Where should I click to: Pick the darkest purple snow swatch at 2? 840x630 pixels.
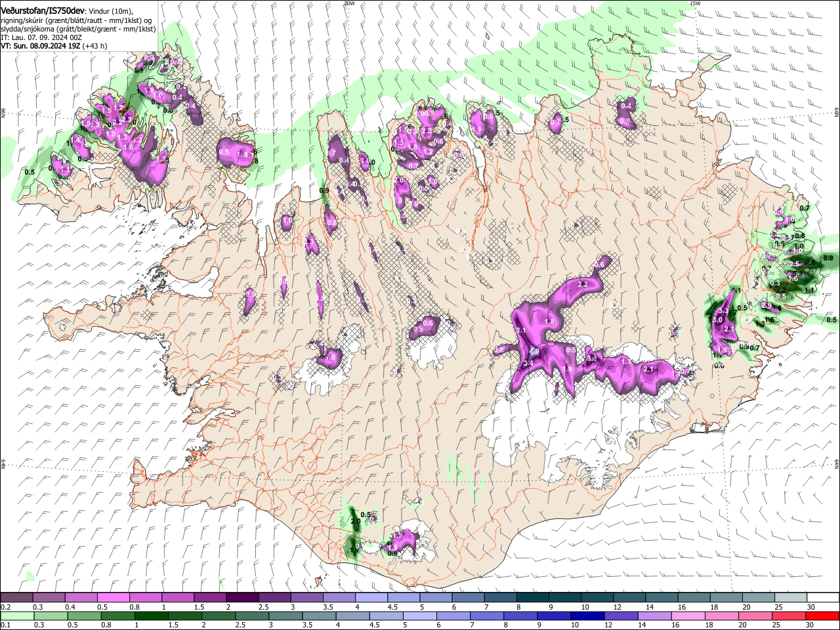coord(242,598)
